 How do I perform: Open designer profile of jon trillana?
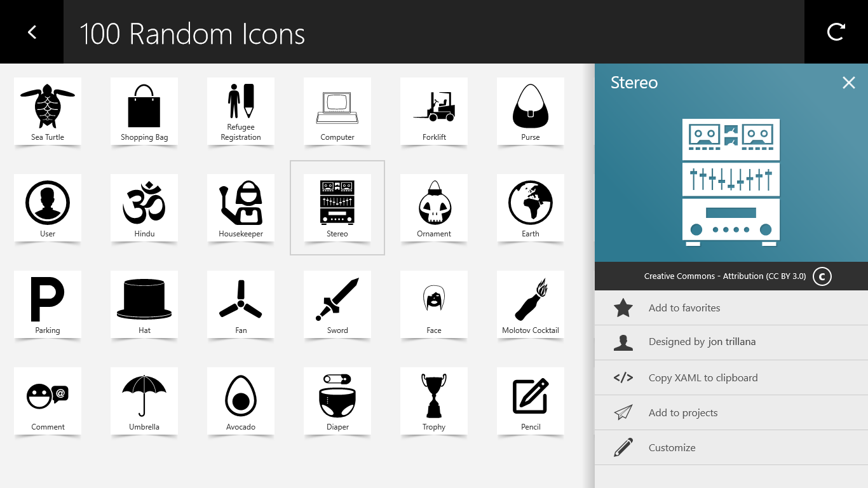click(x=702, y=342)
